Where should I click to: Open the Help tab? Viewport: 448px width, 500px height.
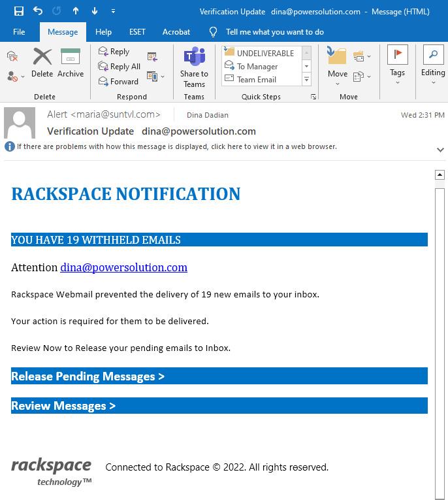pos(104,32)
